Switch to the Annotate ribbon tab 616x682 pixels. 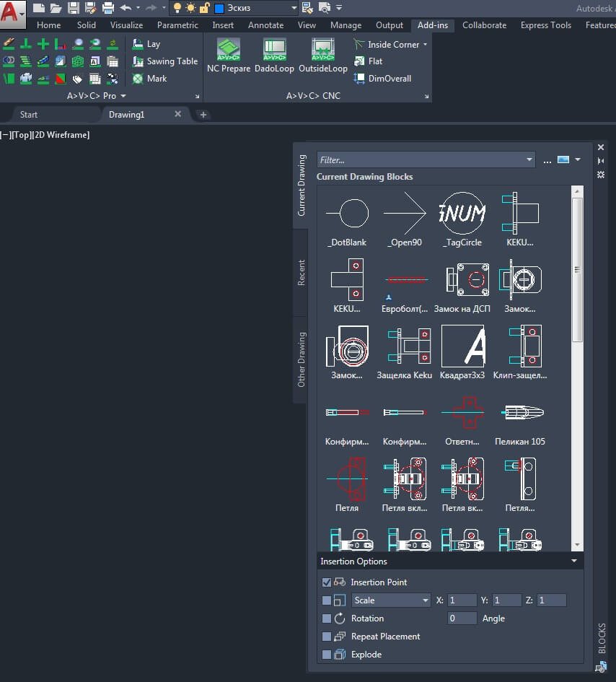[x=265, y=25]
